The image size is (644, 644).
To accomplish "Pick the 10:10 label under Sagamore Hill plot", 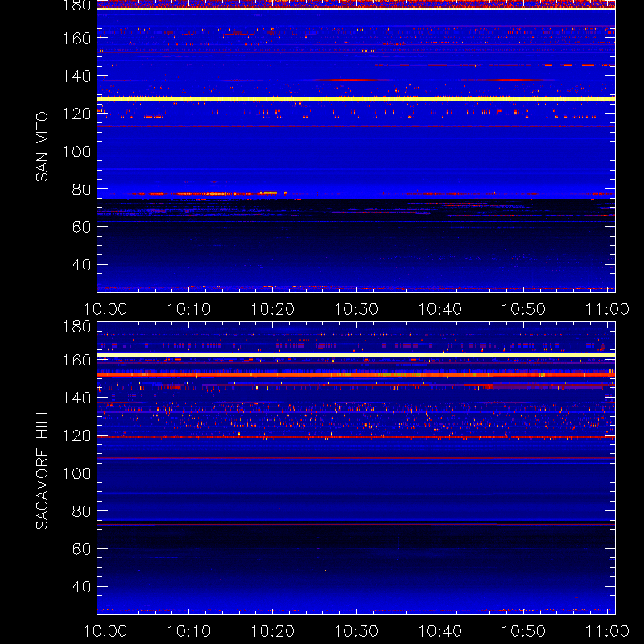I will [x=189, y=631].
